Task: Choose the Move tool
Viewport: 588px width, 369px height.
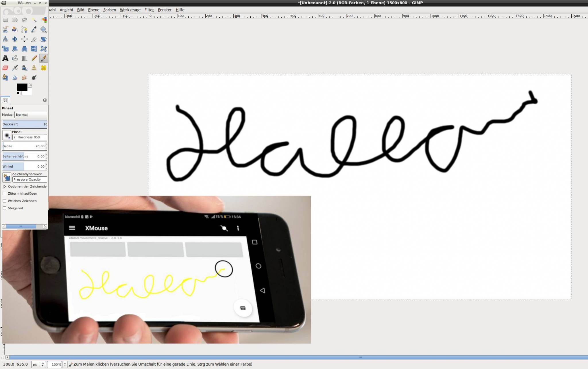Action: [x=15, y=39]
